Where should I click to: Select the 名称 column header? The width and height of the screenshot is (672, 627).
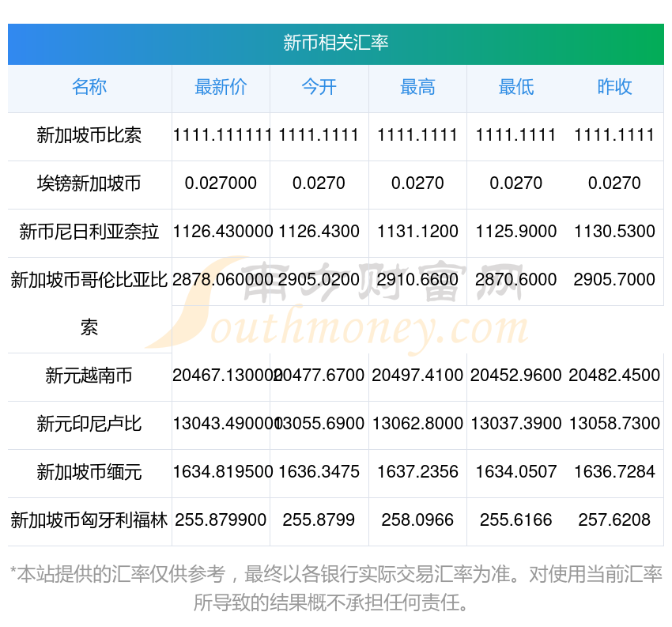tap(89, 87)
